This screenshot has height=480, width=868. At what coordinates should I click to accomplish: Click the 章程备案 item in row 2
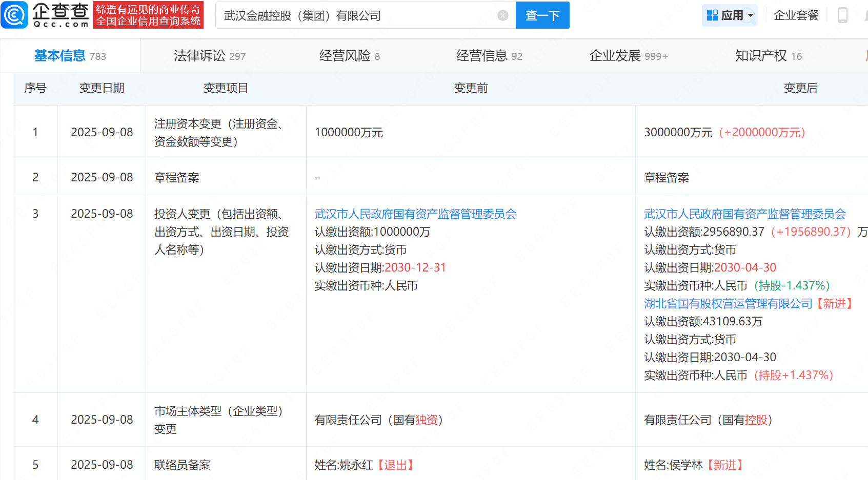(177, 178)
